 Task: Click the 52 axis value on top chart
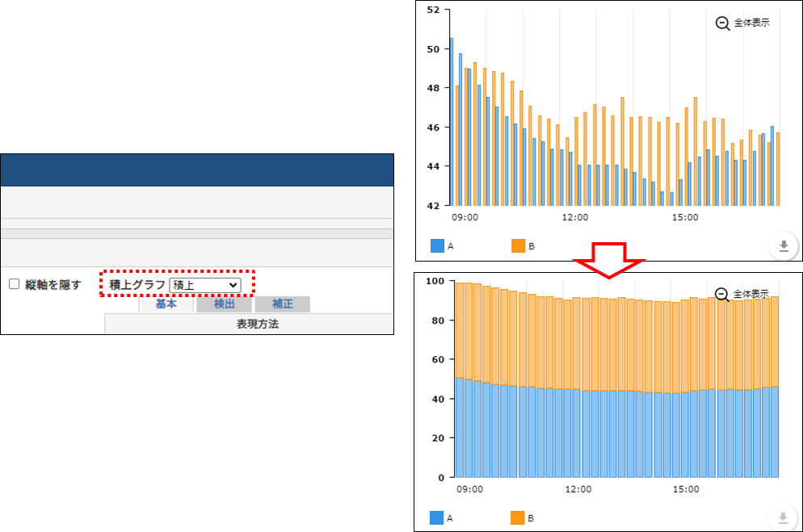click(x=433, y=10)
